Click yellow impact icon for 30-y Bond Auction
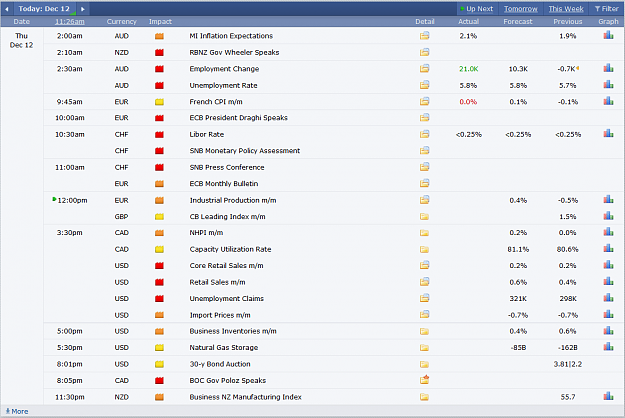The image size is (625, 418). click(159, 364)
